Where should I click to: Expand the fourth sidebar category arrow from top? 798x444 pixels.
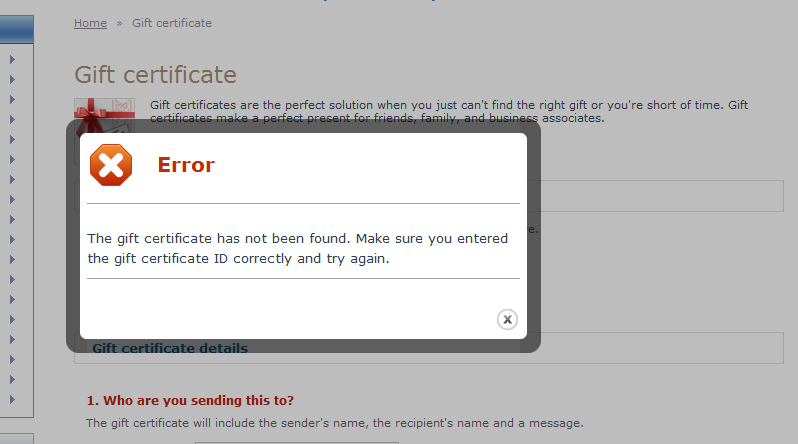pyautogui.click(x=12, y=120)
